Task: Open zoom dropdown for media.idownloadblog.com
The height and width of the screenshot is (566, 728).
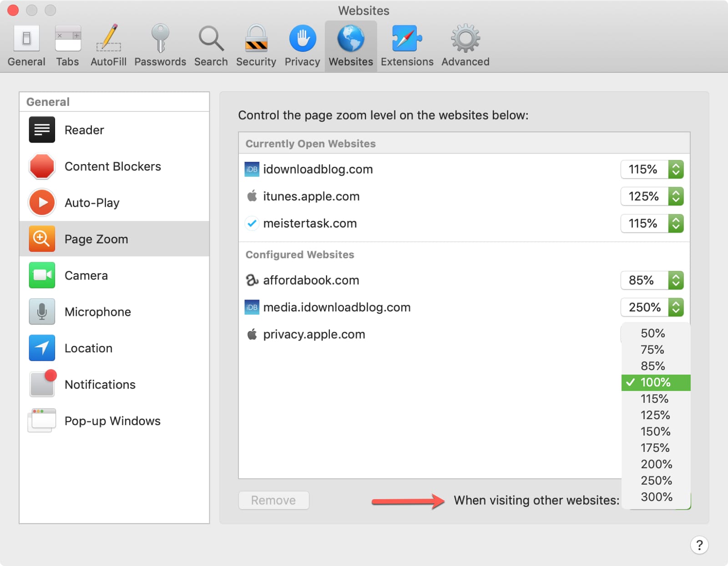Action: (x=652, y=307)
